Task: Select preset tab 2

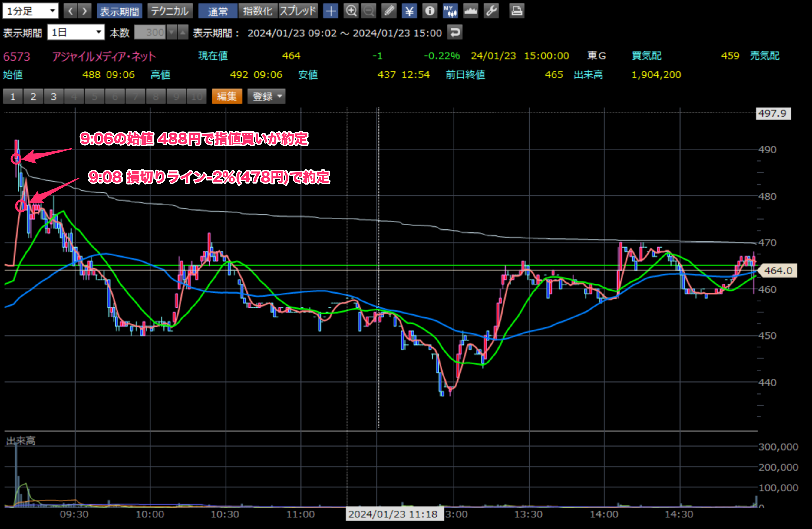Action: coord(33,97)
